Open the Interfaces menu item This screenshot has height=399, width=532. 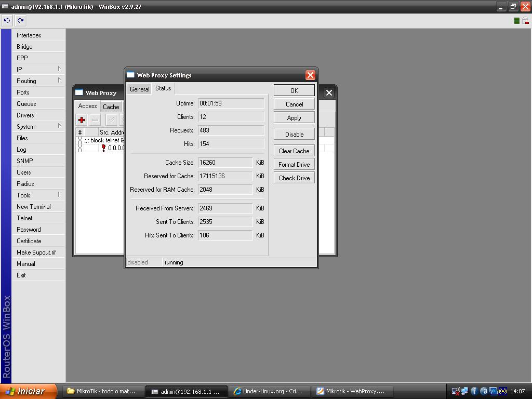tap(38, 35)
